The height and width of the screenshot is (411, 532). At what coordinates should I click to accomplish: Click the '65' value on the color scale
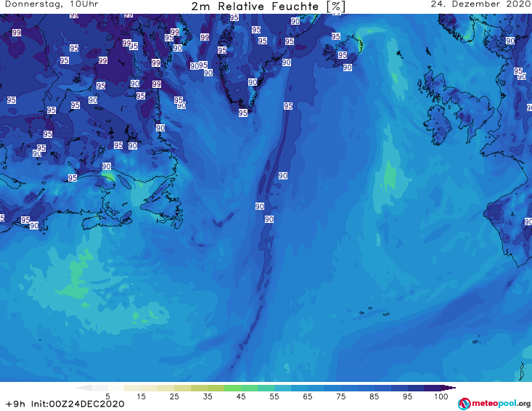308,396
